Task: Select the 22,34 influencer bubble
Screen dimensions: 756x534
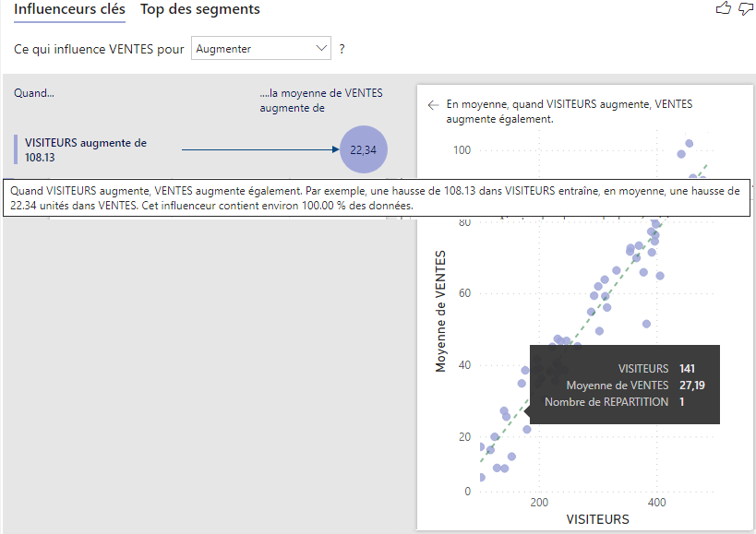Action: pos(364,149)
